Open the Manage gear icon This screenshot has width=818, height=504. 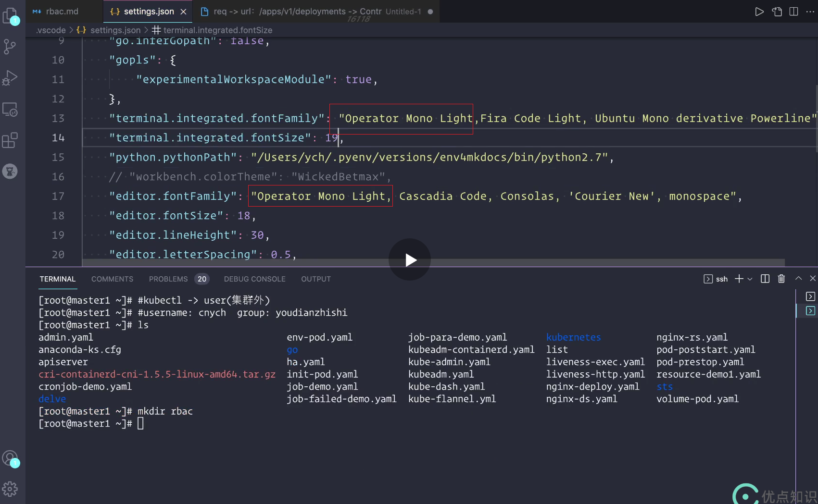(x=10, y=489)
